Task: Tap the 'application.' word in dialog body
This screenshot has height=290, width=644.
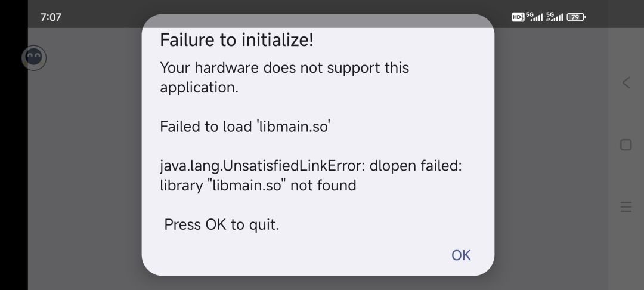Action: tap(199, 88)
